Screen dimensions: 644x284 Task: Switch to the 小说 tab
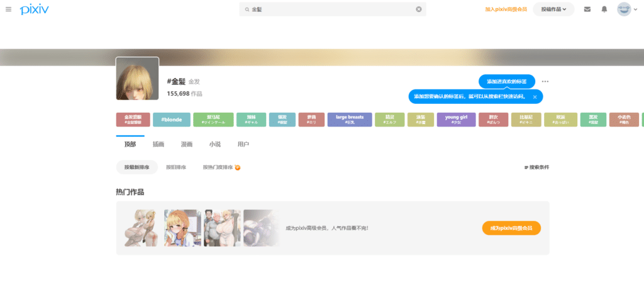coord(215,144)
